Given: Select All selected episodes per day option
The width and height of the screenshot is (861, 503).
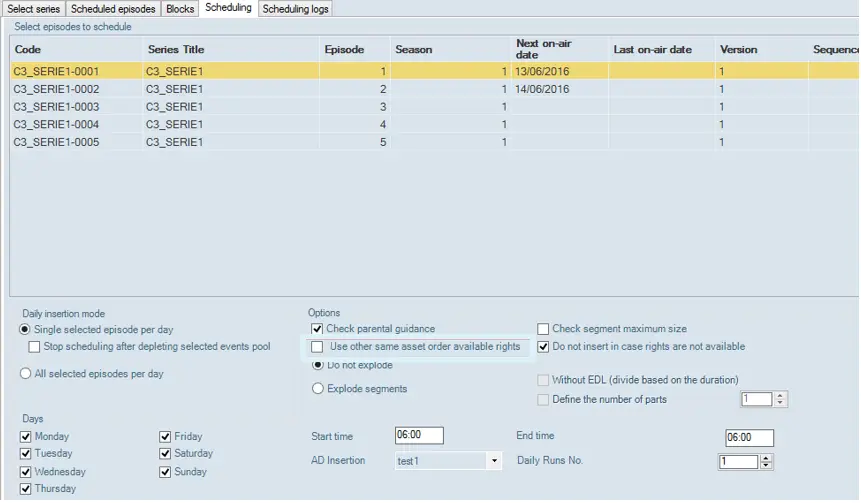Looking at the screenshot, I should [x=25, y=374].
